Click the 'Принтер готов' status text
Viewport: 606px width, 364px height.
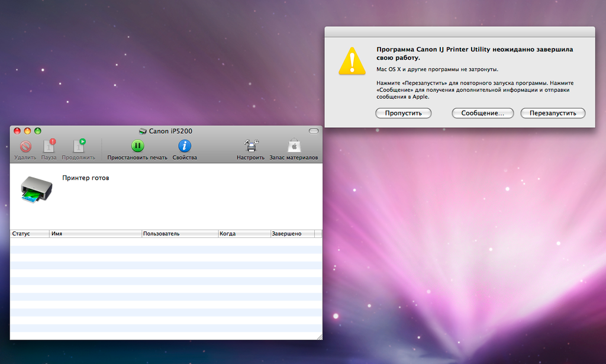tap(86, 178)
